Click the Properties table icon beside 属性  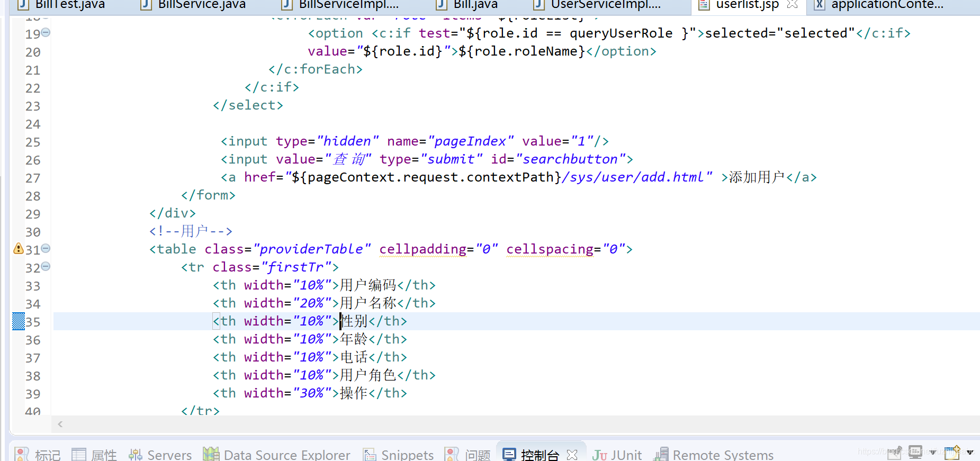(x=79, y=455)
